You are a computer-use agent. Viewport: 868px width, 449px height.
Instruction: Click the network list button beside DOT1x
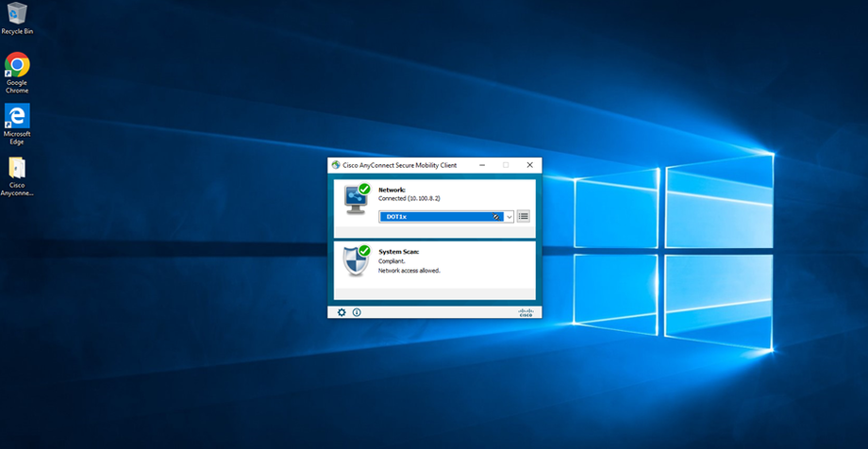(523, 216)
